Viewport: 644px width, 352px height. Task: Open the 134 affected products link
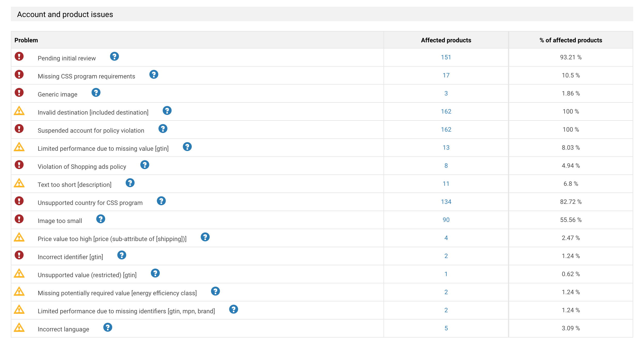446,202
